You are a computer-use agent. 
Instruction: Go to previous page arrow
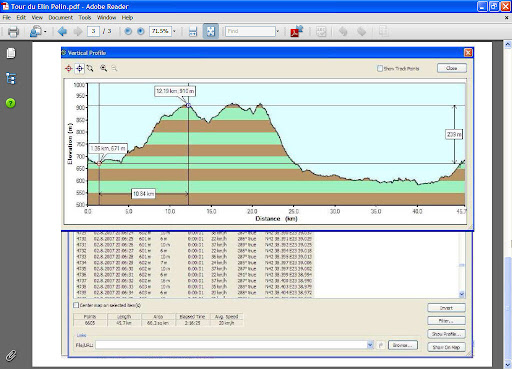(62, 31)
